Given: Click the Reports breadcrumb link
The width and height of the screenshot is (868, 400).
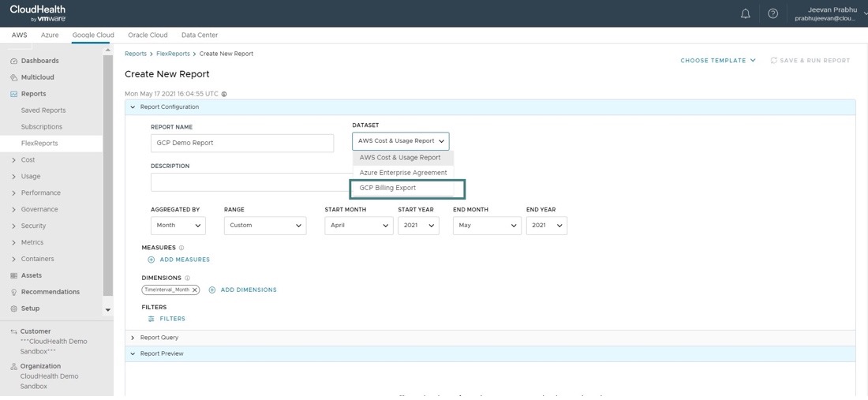Looking at the screenshot, I should click(136, 54).
